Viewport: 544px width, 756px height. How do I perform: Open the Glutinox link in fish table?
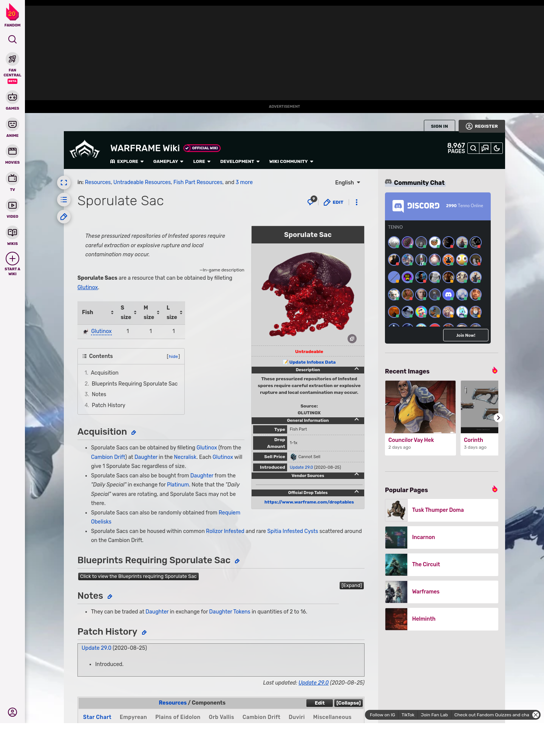click(x=101, y=331)
